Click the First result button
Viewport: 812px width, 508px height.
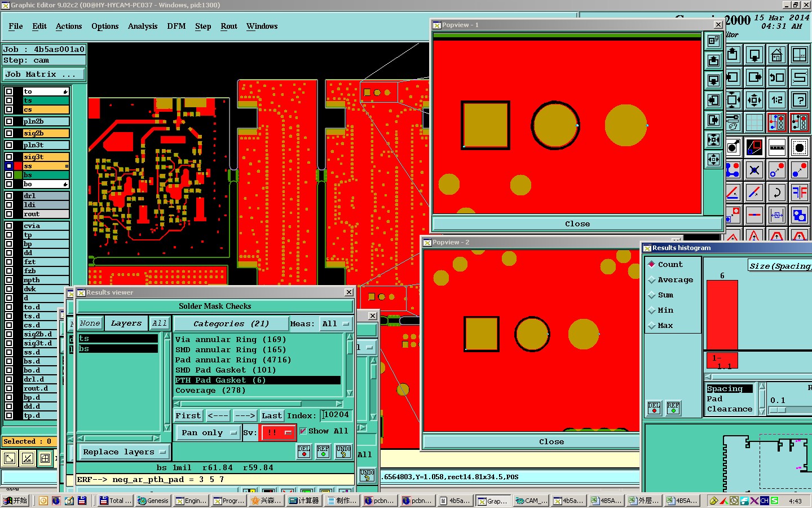coord(188,415)
